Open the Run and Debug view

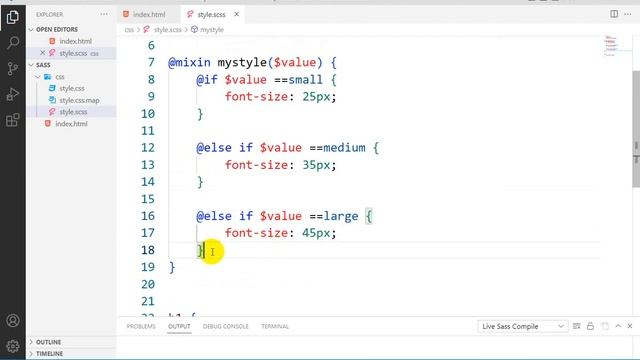point(13,94)
